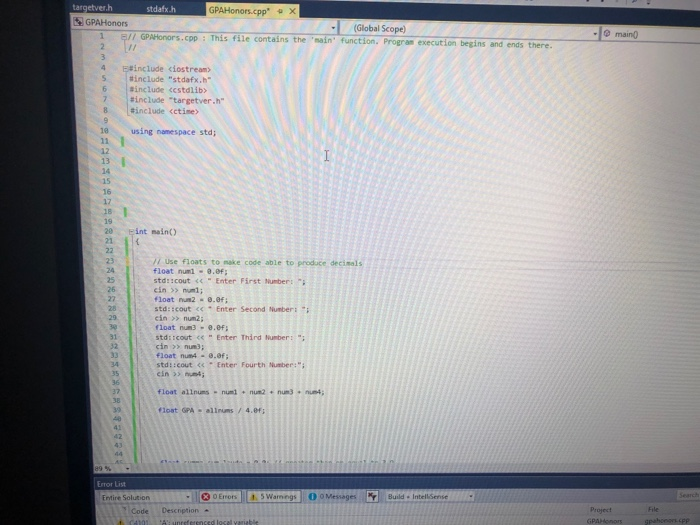The image size is (700, 525).
Task: Click the '#include <iostream>' line
Action: coord(170,69)
